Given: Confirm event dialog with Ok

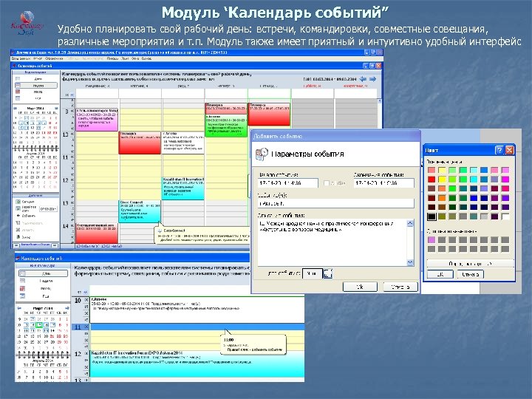Looking at the screenshot, I should point(360,287).
